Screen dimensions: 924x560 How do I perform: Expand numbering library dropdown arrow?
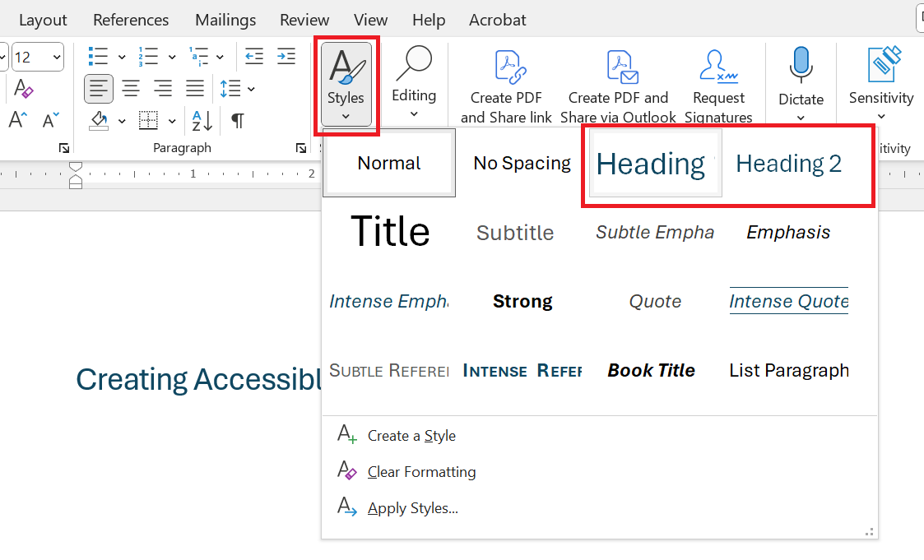tap(172, 57)
